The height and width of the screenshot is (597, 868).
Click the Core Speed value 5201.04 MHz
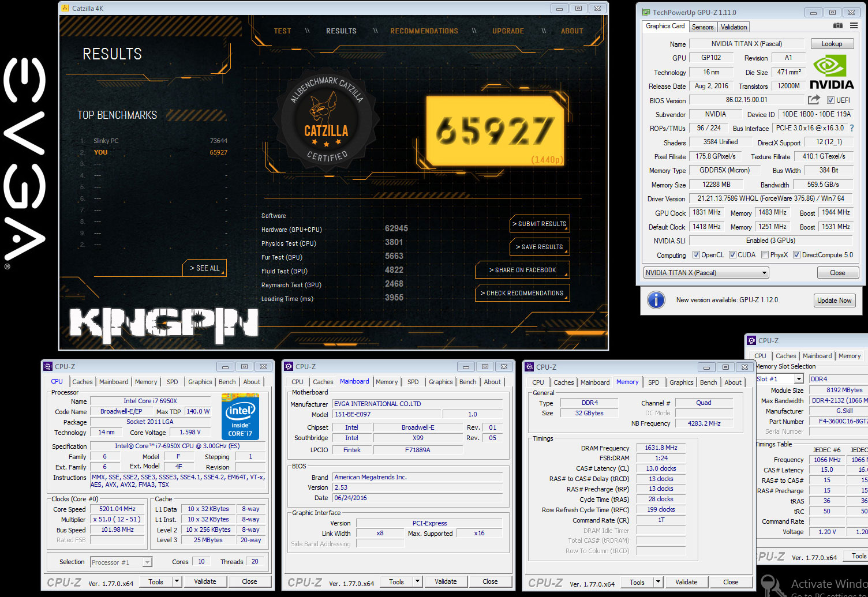(117, 509)
